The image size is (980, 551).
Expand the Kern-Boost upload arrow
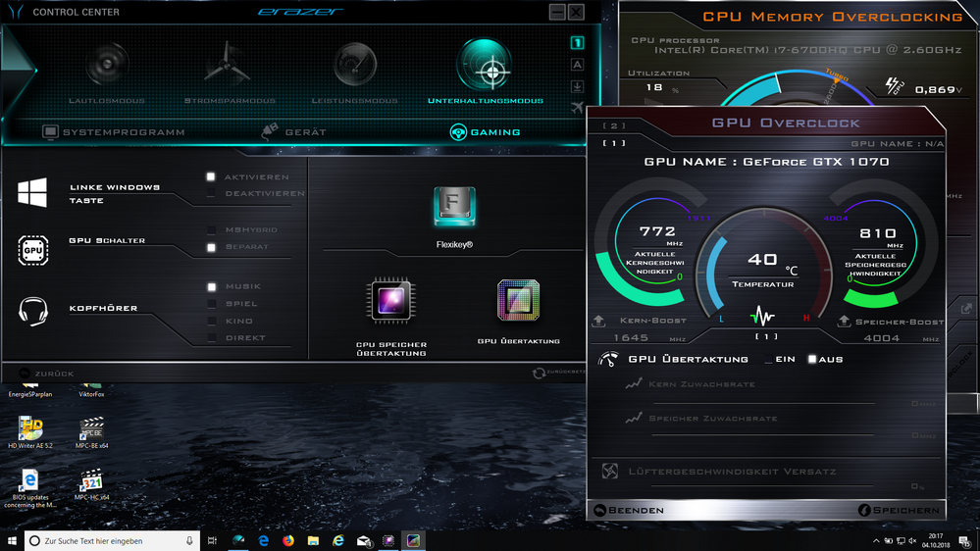(598, 322)
